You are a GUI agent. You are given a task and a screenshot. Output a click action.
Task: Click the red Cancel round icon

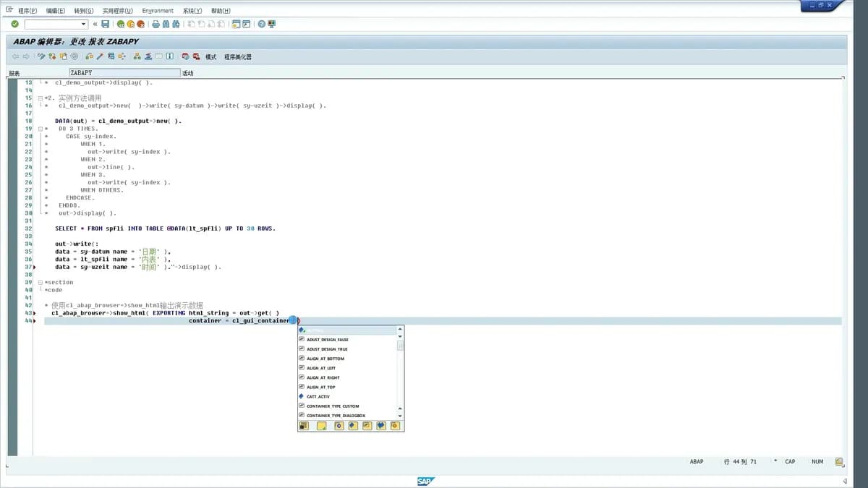141,24
